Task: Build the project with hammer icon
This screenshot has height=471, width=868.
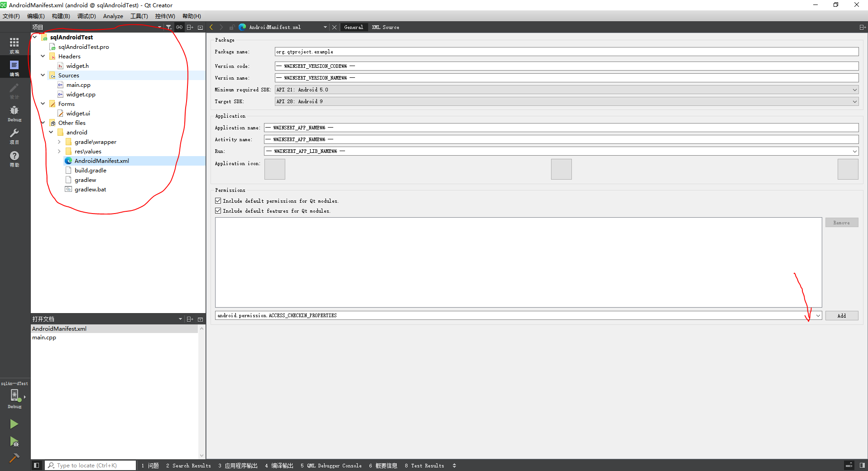Action: [14, 458]
